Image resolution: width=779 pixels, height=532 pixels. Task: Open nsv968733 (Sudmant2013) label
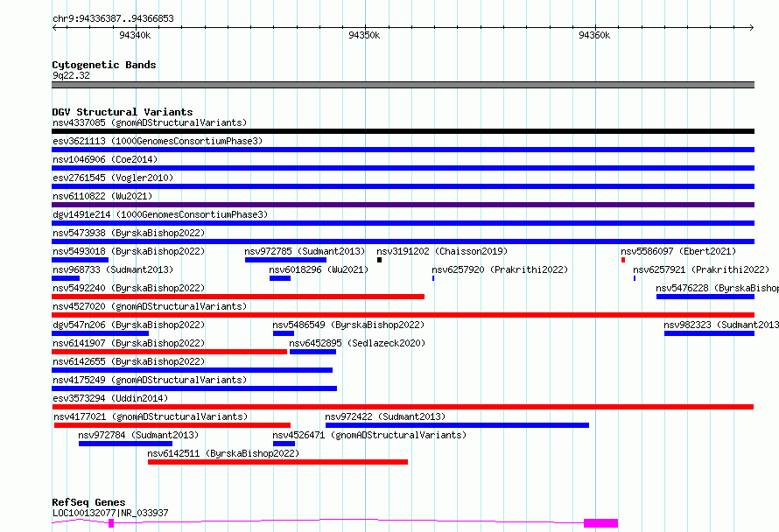pyautogui.click(x=113, y=269)
